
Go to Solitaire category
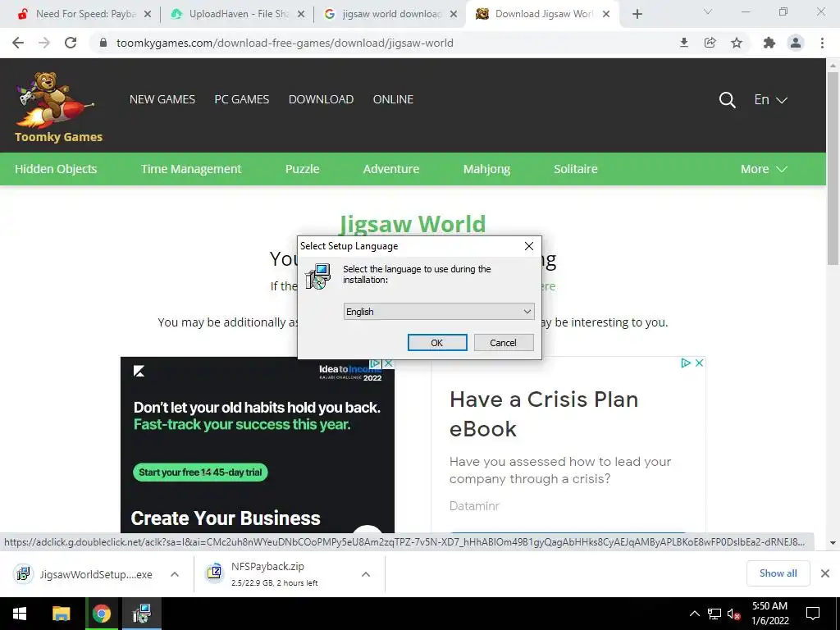pos(575,169)
